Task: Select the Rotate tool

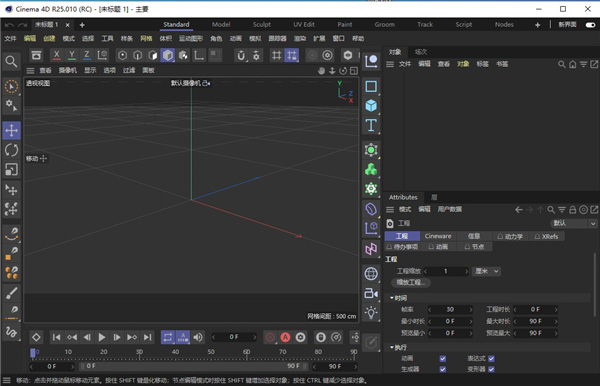Action: click(x=11, y=150)
